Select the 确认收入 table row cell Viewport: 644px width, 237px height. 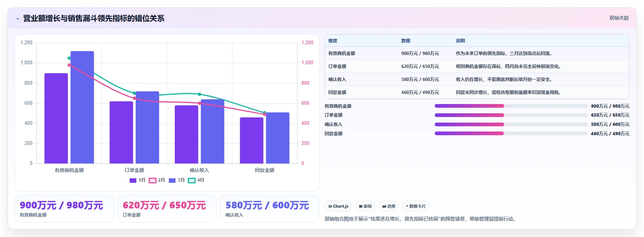click(x=337, y=79)
